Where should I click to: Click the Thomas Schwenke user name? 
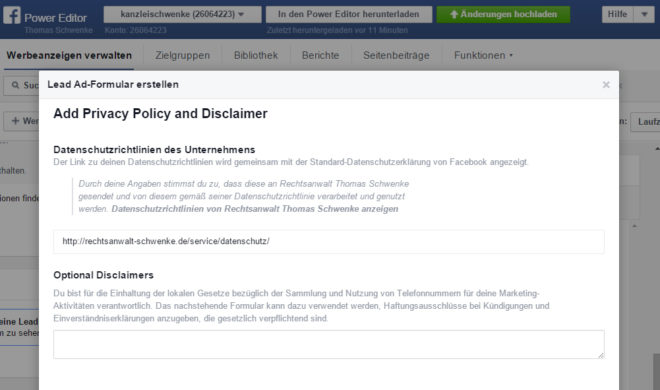(x=59, y=30)
